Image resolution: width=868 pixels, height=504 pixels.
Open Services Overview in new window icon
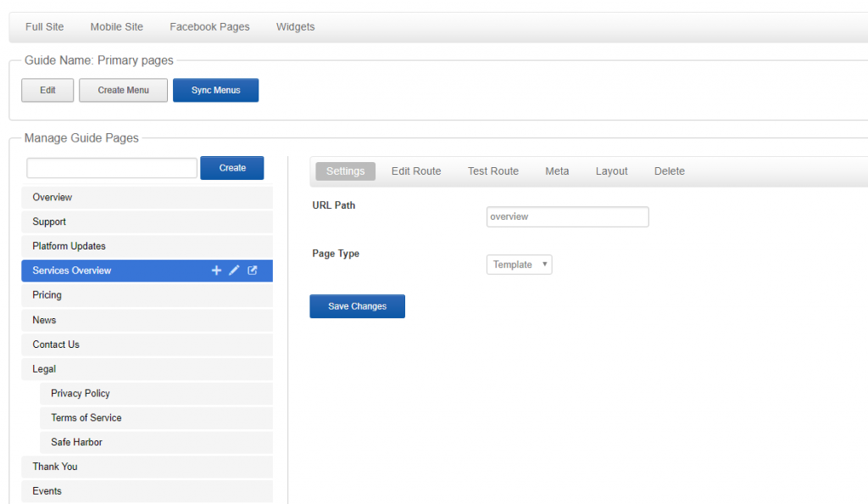tap(253, 271)
